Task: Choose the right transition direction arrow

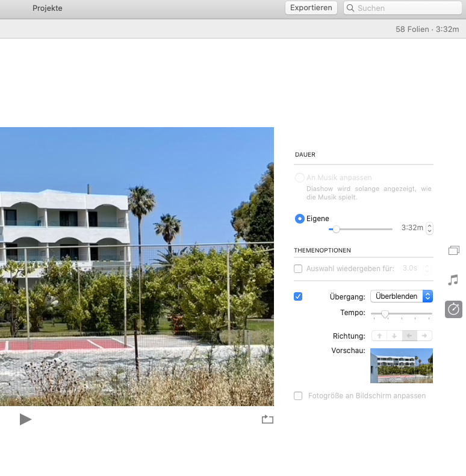Action: coord(424,336)
